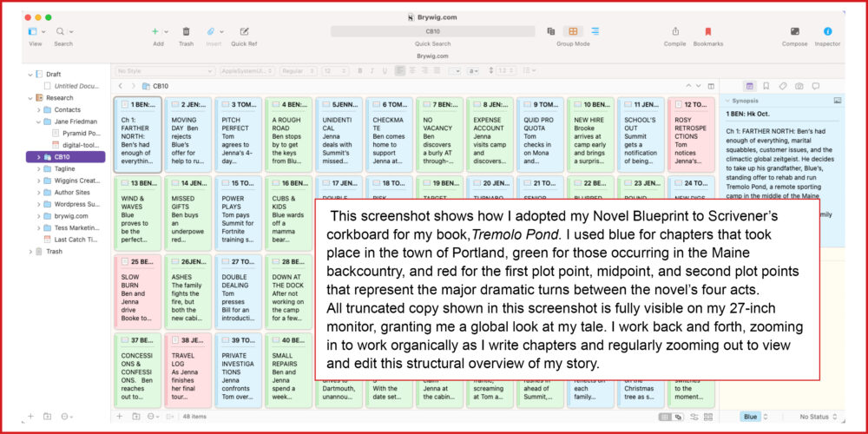
Task: Open the Inspector Metadata tag tab
Action: [783, 86]
